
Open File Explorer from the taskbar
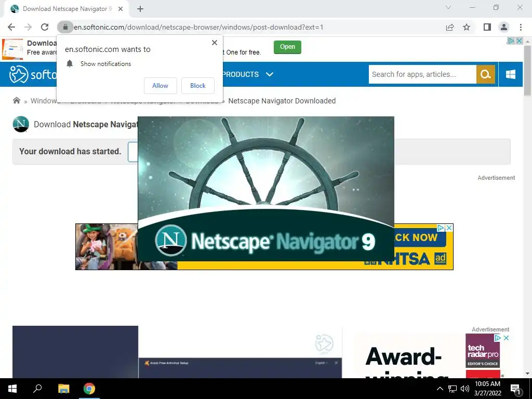(x=63, y=389)
